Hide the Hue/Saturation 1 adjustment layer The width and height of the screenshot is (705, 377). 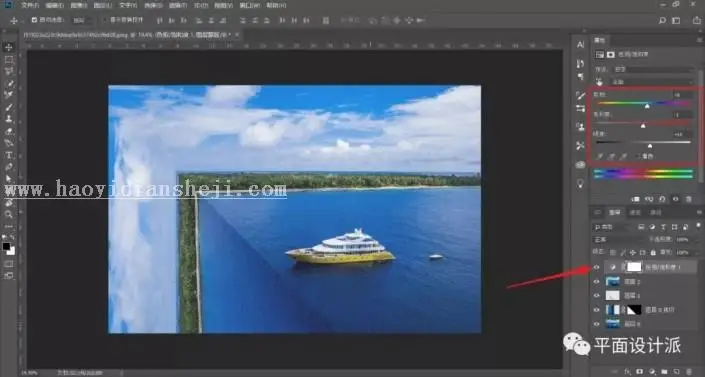pos(597,267)
